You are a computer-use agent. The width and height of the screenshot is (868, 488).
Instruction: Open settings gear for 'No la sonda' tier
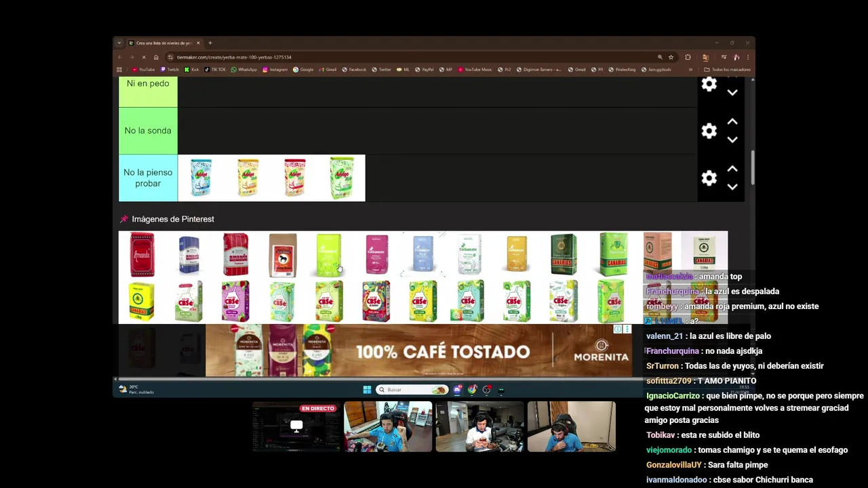tap(709, 131)
